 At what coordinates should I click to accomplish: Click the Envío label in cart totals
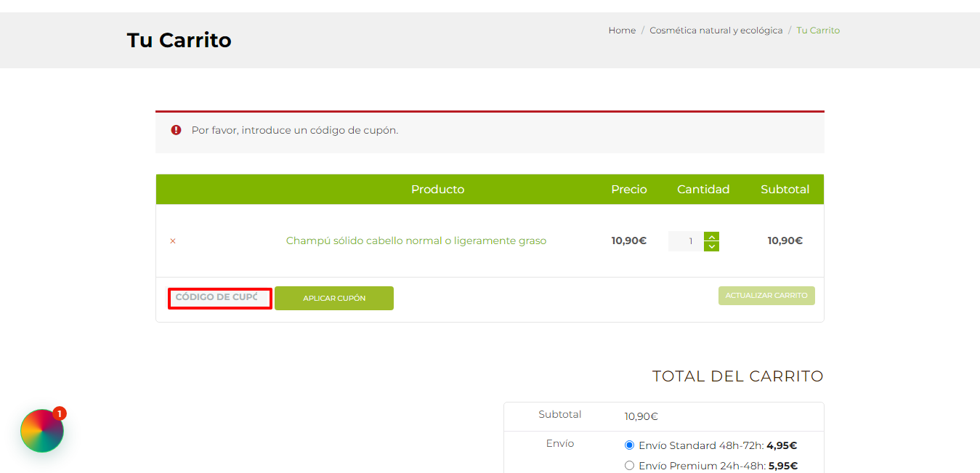[560, 443]
